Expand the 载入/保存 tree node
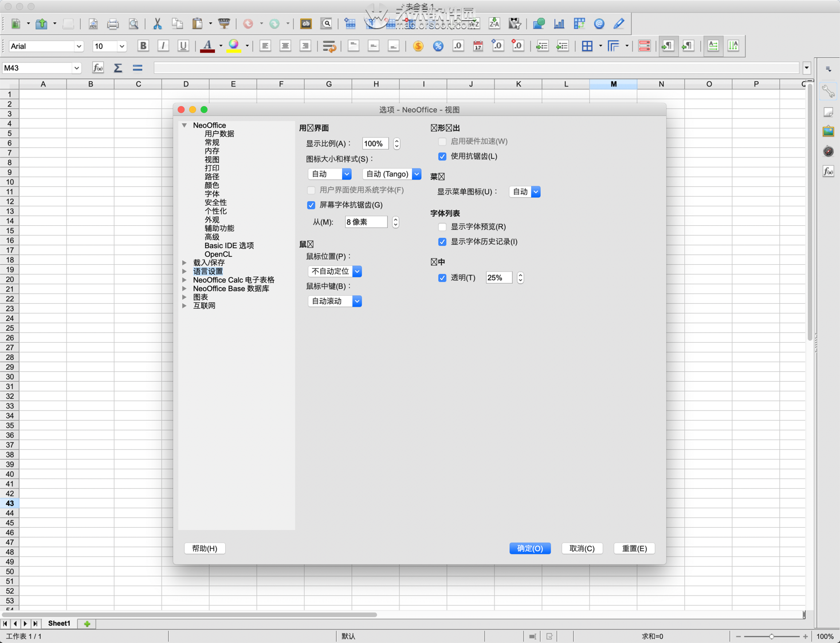Viewport: 840px width, 643px height. (x=185, y=262)
